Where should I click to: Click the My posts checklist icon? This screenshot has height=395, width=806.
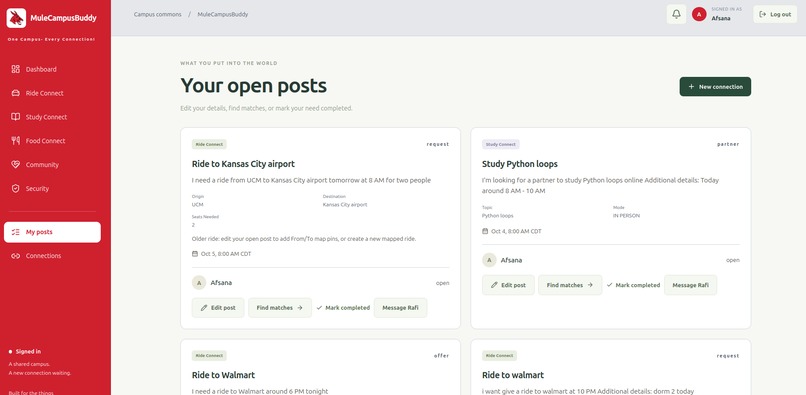point(15,232)
